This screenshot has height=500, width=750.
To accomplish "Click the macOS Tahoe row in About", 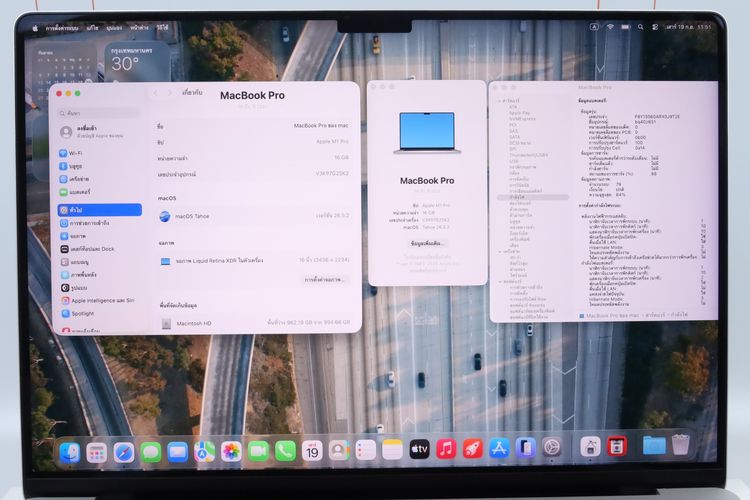I will (253, 216).
